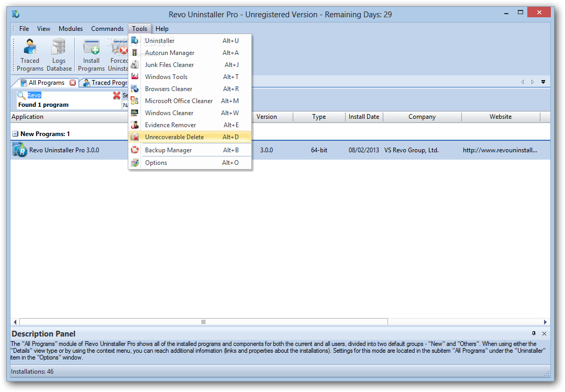Click the Autorun Manager traffic-light icon
This screenshot has width=565, height=392.
[x=135, y=53]
